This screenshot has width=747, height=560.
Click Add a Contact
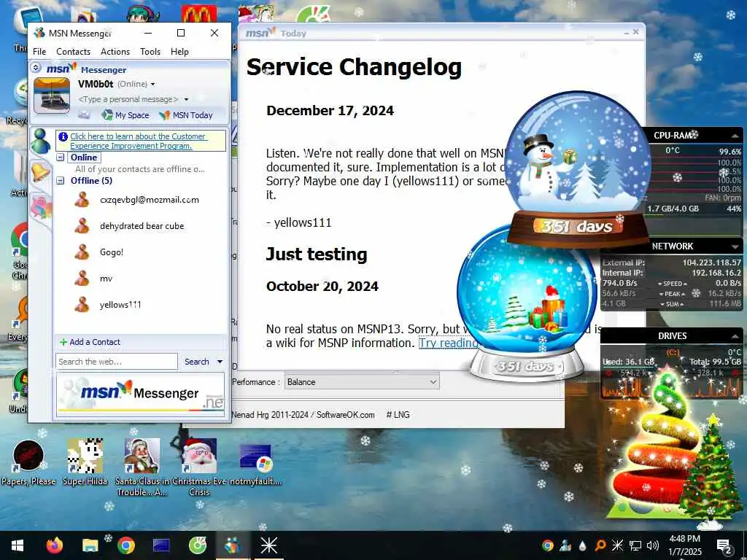(90, 342)
